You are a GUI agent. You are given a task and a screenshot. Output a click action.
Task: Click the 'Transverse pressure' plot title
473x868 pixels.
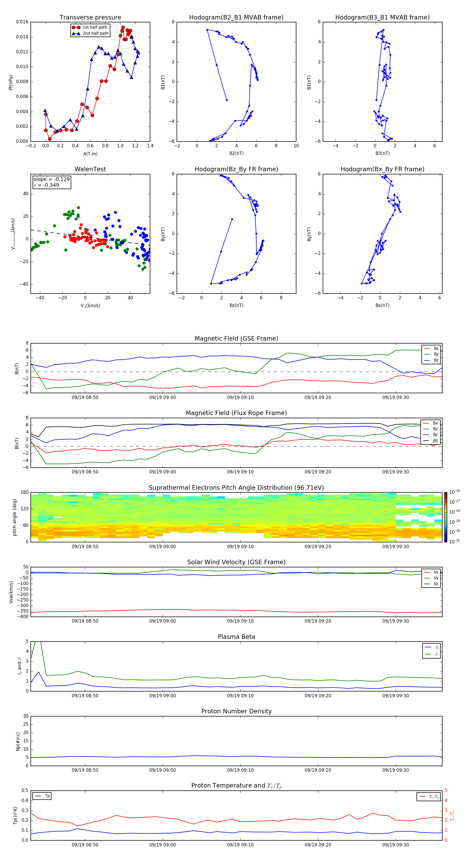[x=90, y=18]
